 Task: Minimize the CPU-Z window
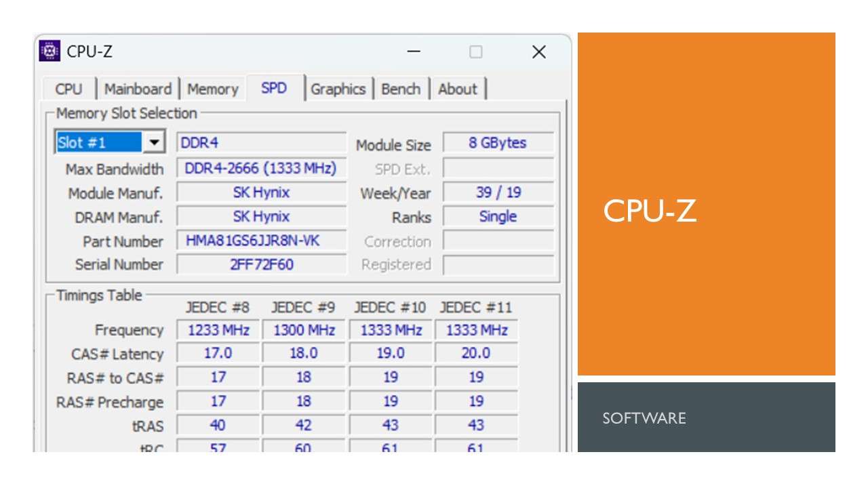click(414, 52)
